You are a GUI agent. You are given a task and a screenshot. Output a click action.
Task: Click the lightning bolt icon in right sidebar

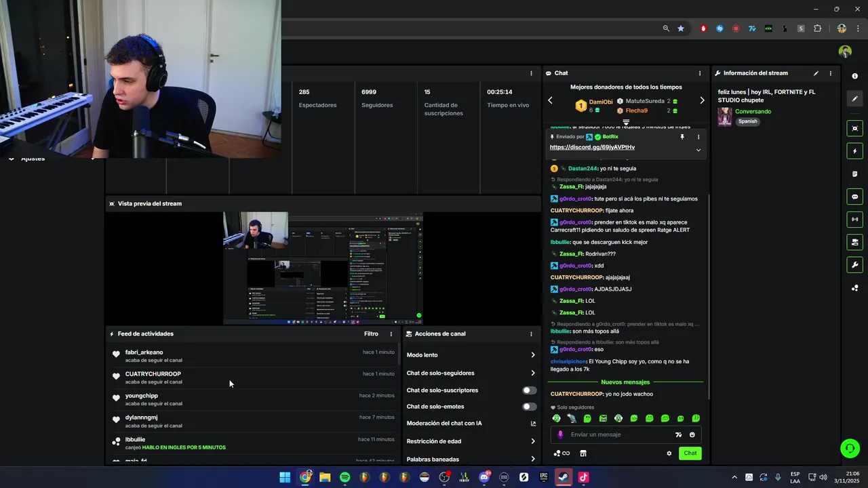click(x=854, y=151)
